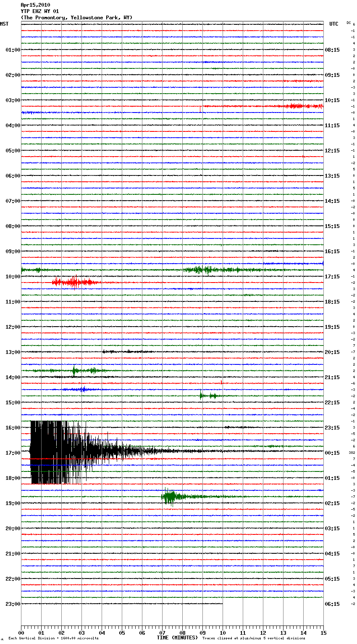Viewport: 357px width, 644px height.
Task: Click the vertical division microvolts scale note
Action: click(53, 638)
